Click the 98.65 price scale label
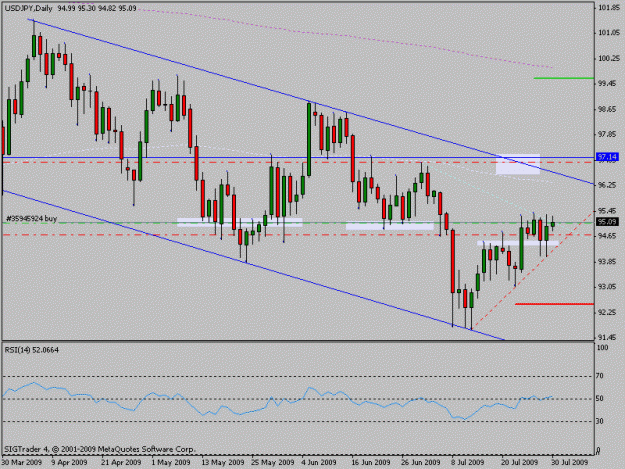The image size is (625, 469). coord(608,109)
